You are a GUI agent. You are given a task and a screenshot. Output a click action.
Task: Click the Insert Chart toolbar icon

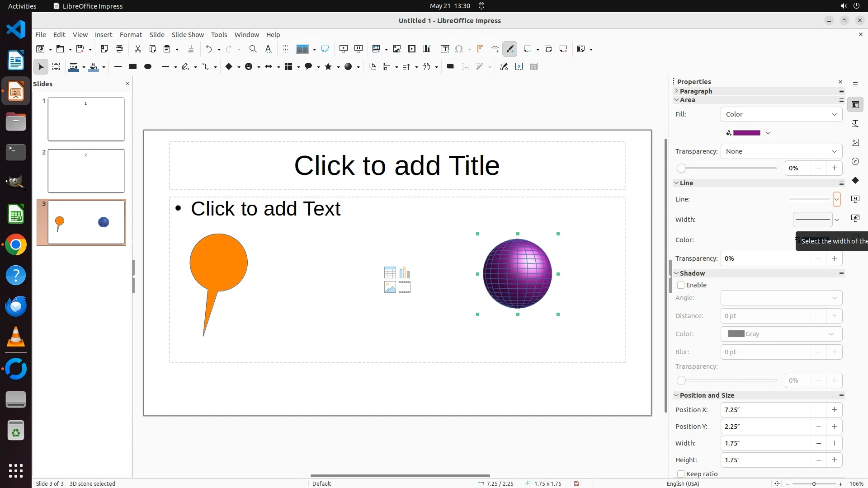point(426,49)
